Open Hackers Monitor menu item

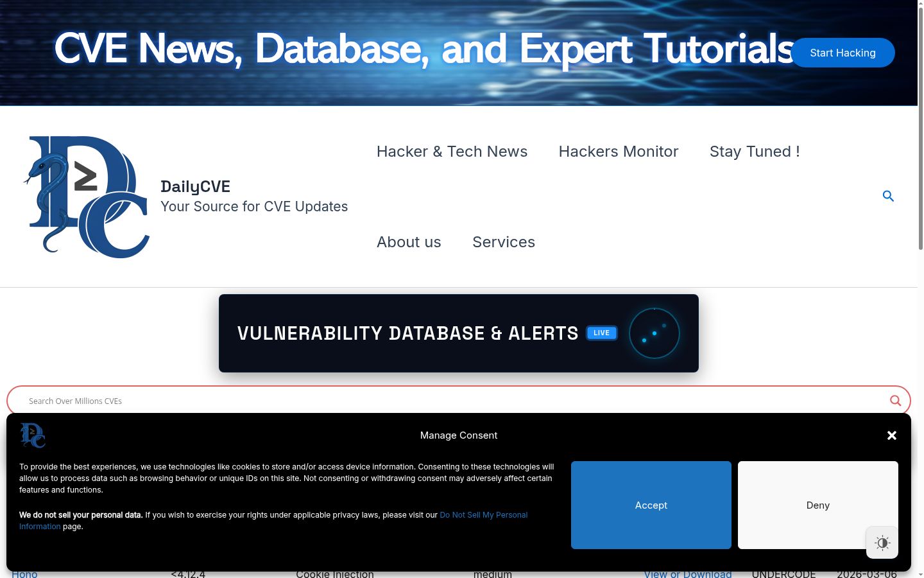pyautogui.click(x=619, y=152)
